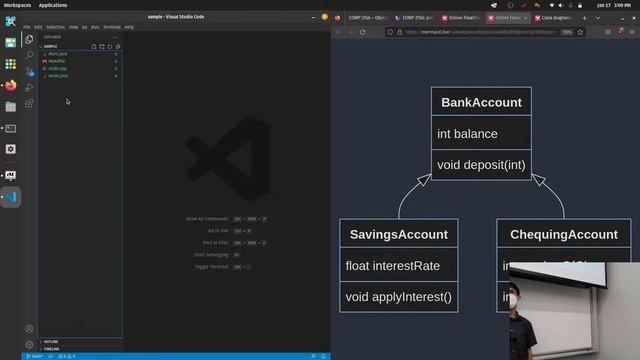Open Makefile in the Explorer
This screenshot has width=640, height=360.
tap(57, 61)
